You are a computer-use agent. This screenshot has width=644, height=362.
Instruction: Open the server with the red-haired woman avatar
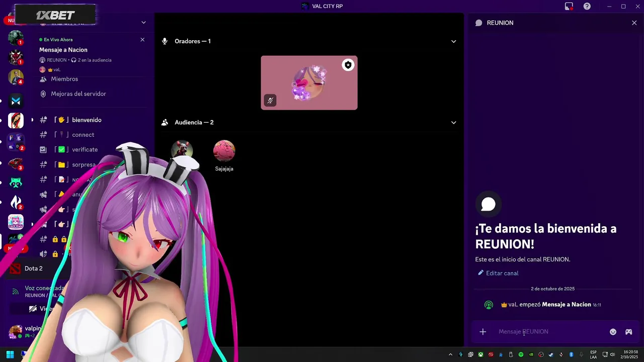(16, 121)
